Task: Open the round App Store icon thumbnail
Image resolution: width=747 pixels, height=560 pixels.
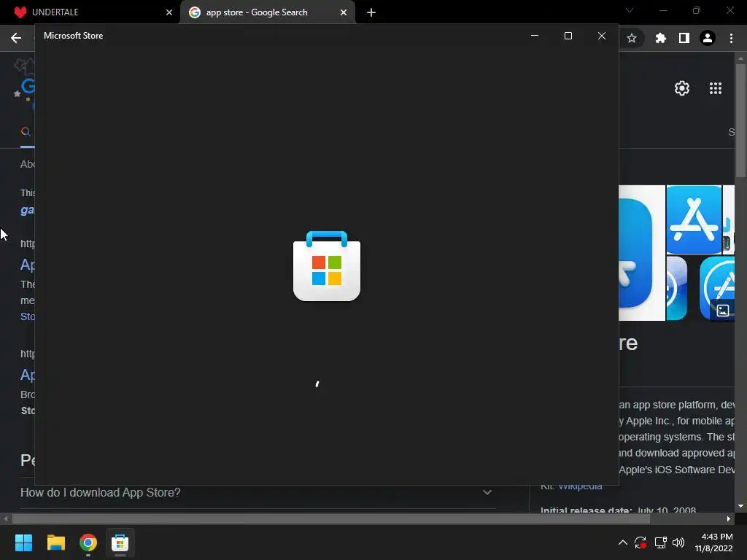Action: coord(717,288)
